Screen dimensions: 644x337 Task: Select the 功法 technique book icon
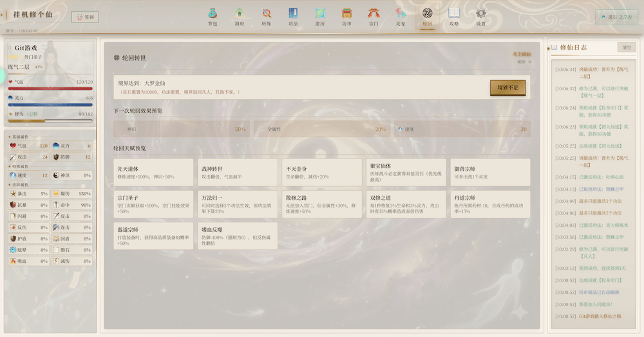tap(293, 16)
